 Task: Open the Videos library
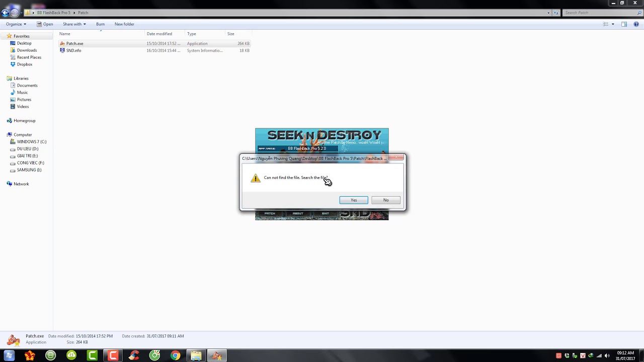(x=23, y=107)
